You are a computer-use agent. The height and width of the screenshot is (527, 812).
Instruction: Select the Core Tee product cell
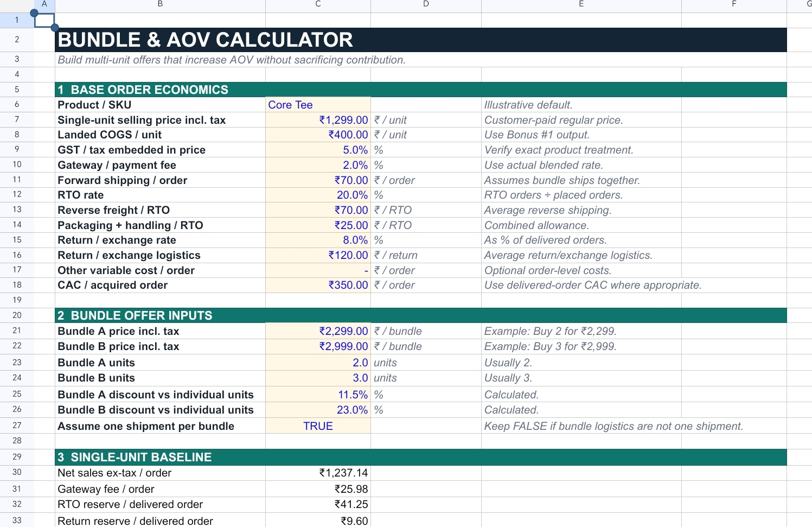318,105
